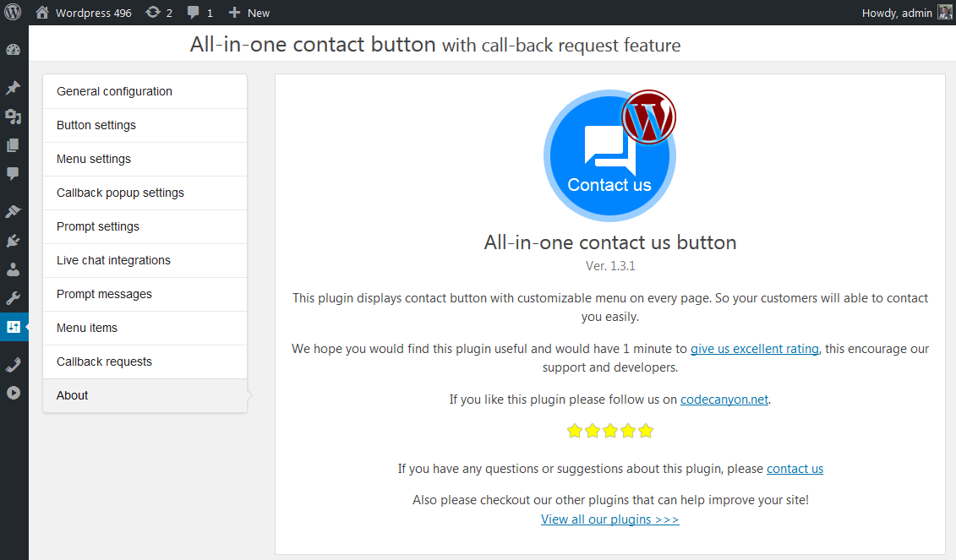The image size is (956, 560).
Task: Open the Media library sidebar icon
Action: click(x=13, y=117)
